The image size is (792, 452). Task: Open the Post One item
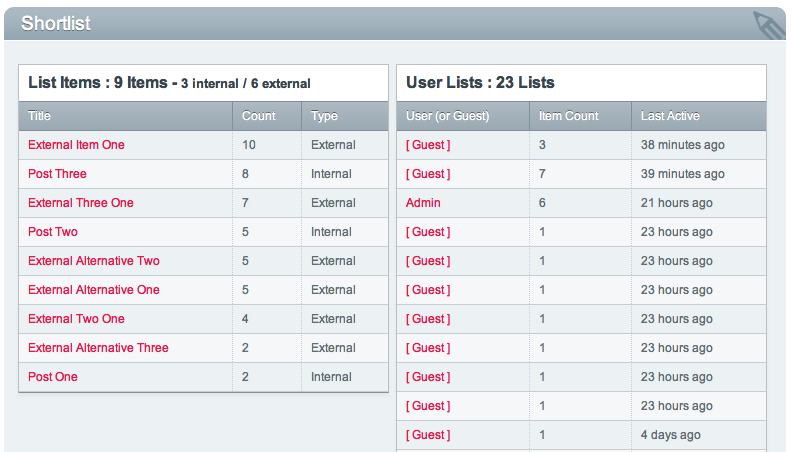click(53, 377)
